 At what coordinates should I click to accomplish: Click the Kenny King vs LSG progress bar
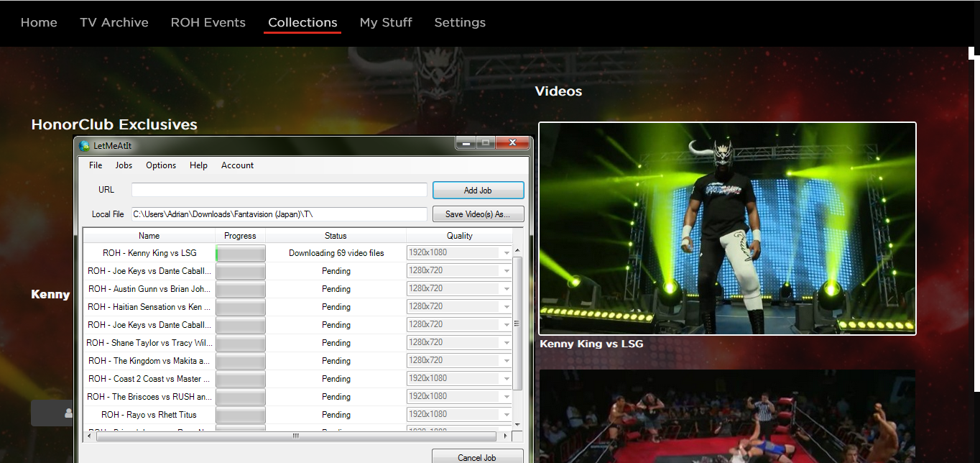tap(241, 253)
